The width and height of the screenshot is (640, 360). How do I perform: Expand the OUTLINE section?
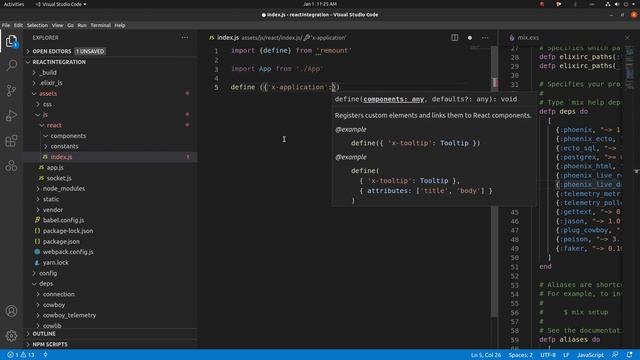click(44, 334)
